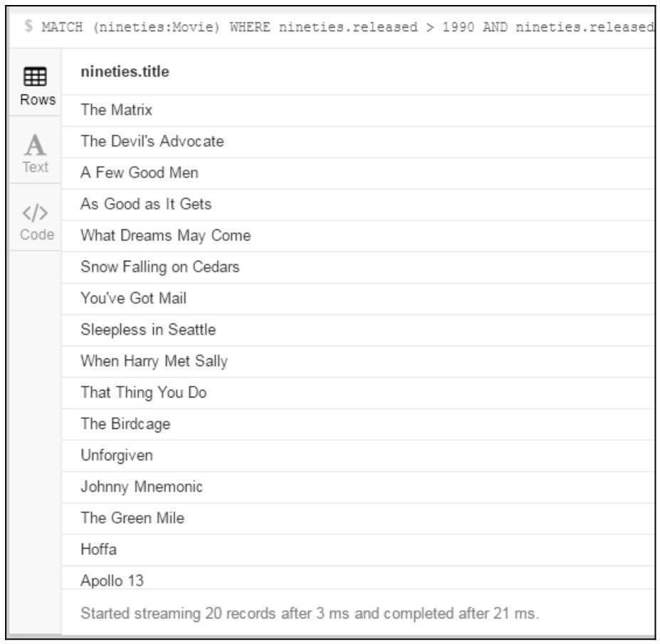This screenshot has width=660, height=644.
Task: Select The Birdcage row
Action: point(358,424)
